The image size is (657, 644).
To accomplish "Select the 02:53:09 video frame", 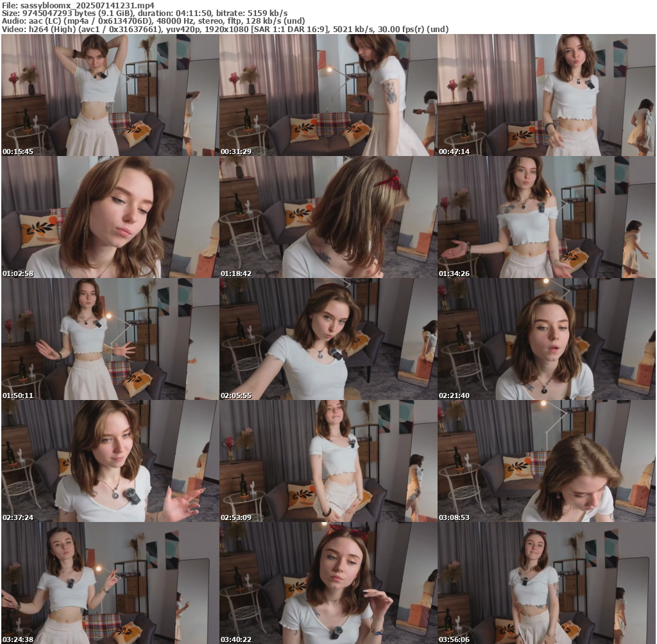I will coord(328,461).
